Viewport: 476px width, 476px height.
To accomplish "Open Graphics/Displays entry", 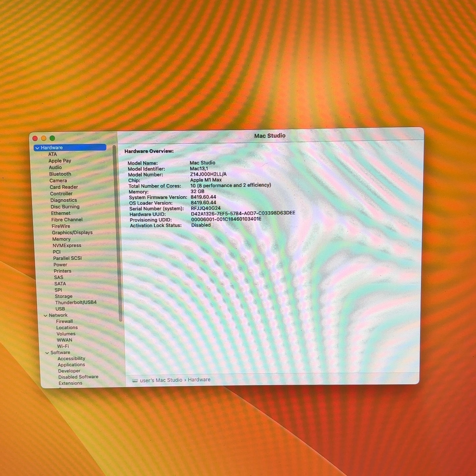I will click(x=72, y=233).
